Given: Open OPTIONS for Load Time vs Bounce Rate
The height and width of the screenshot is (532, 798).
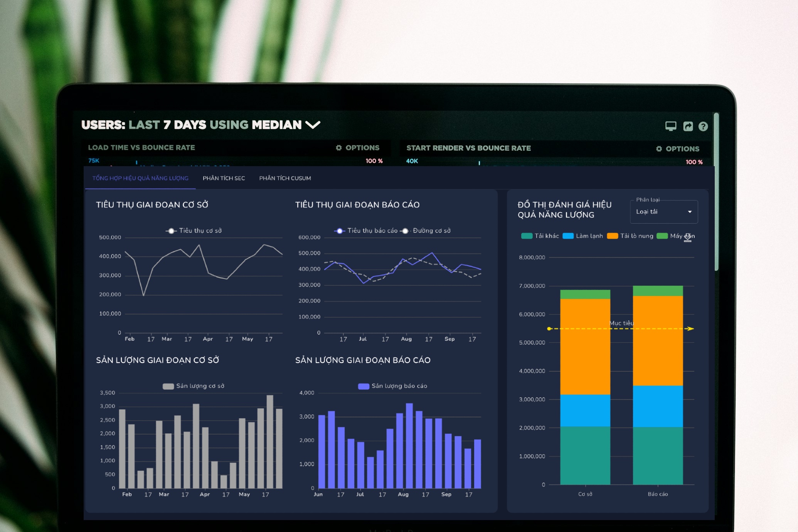Looking at the screenshot, I should [362, 147].
